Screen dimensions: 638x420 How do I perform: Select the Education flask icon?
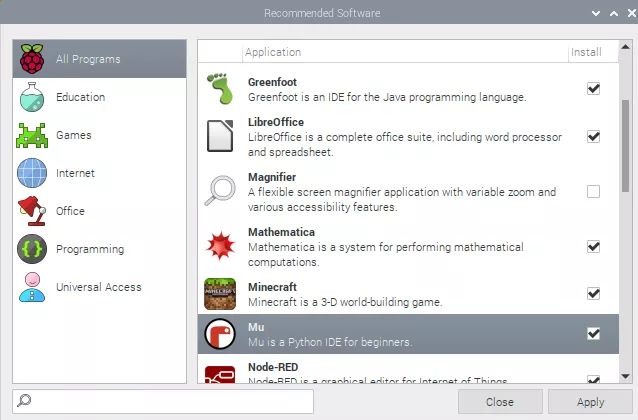[x=32, y=97]
